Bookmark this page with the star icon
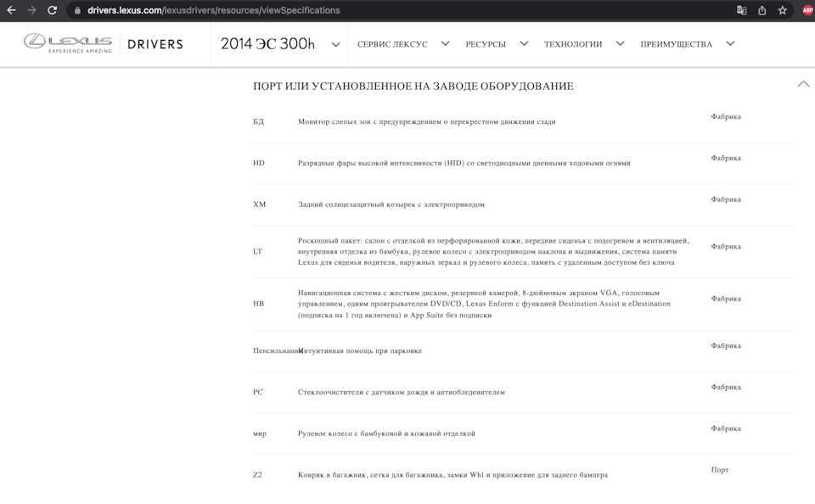This screenshot has height=504, width=815. [782, 10]
